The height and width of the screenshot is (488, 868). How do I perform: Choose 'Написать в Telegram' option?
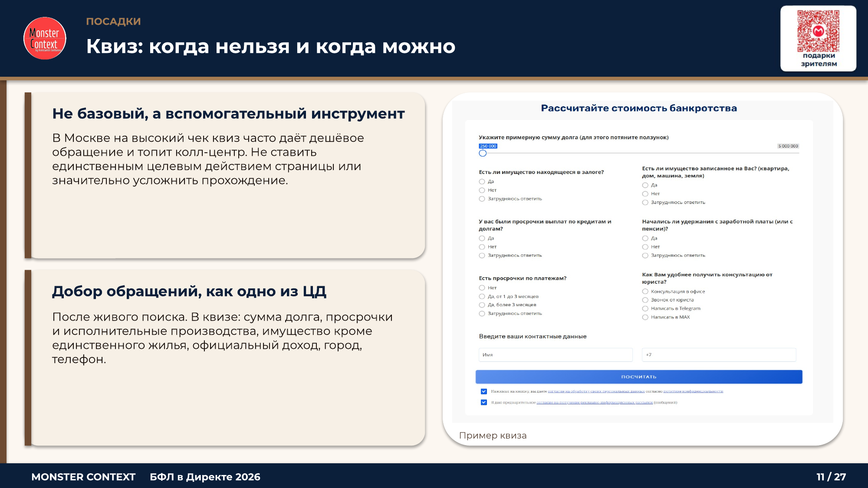[x=645, y=309]
